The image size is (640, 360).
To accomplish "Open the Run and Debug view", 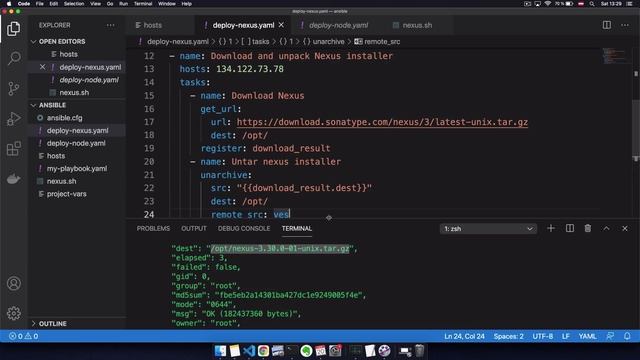I will pyautogui.click(x=13, y=119).
